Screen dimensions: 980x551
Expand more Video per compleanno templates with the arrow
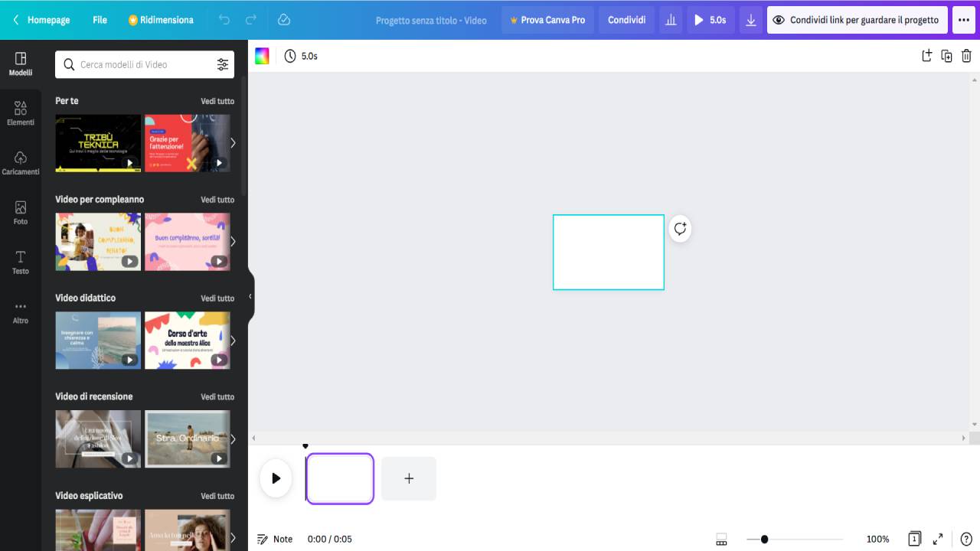233,240
